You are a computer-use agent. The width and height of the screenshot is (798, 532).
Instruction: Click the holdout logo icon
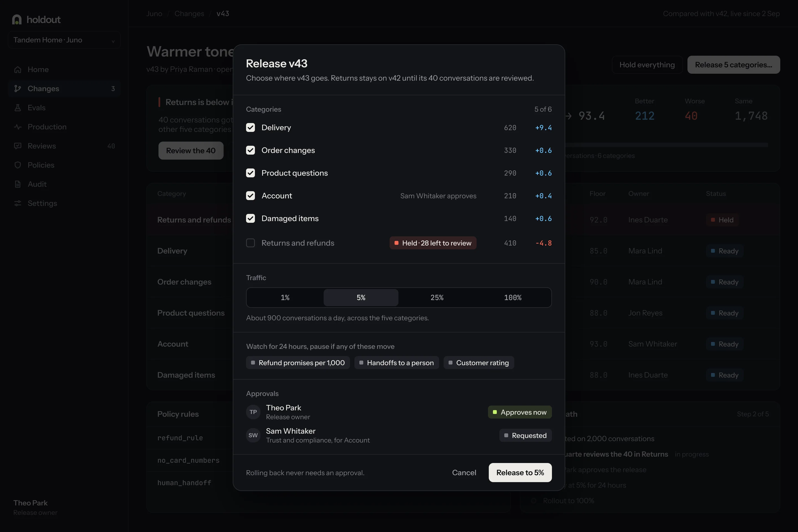pyautogui.click(x=17, y=19)
